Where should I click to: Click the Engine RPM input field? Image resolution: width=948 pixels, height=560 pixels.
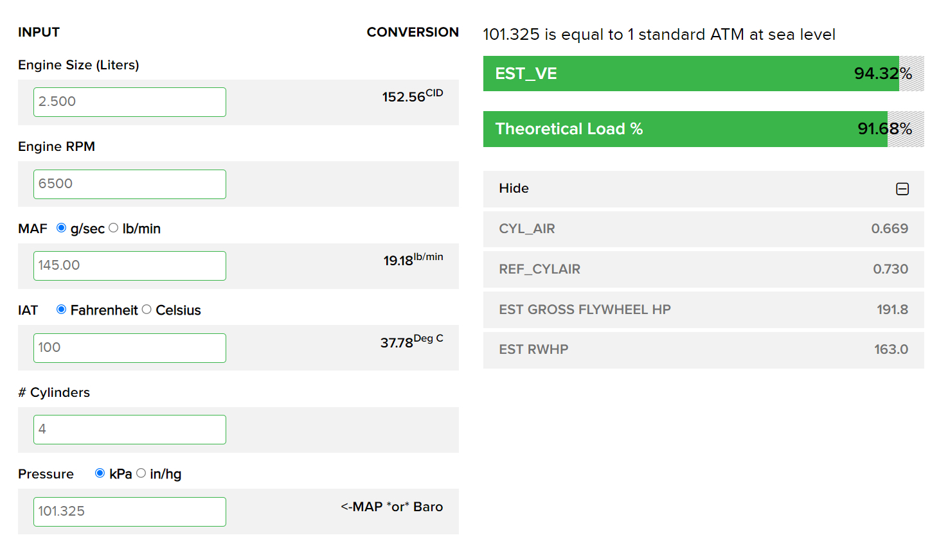coord(129,184)
